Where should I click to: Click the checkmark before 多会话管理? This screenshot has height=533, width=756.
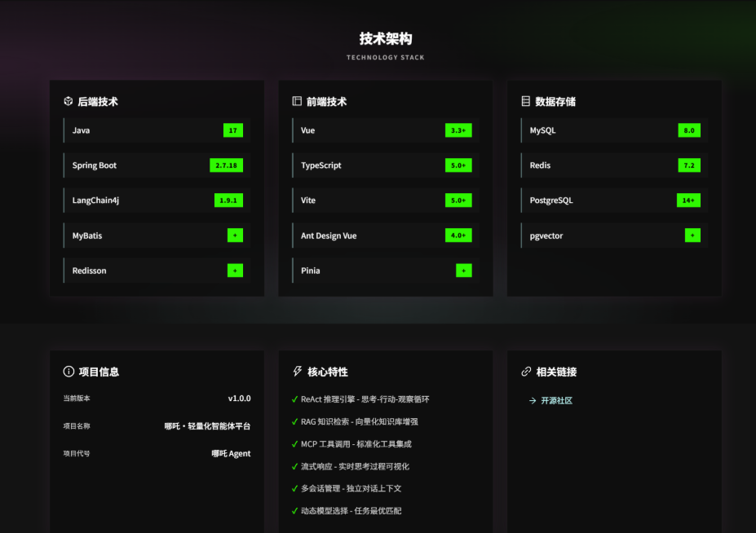coord(294,489)
